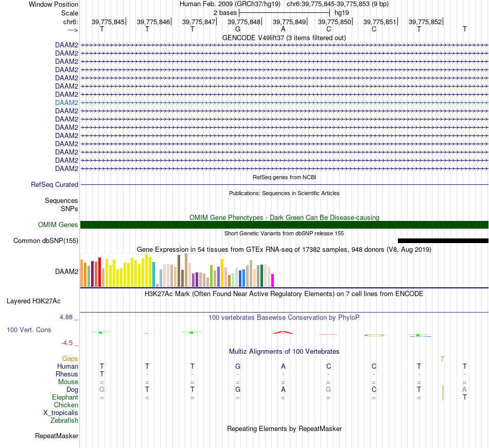Open 'Repeating Elements by RepeatMasker' track title
Image resolution: width=489 pixels, height=448 pixels.
(x=285, y=428)
